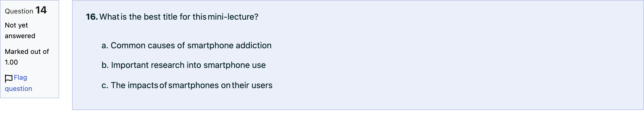Click the words "smartphone use" in option b
Screen dimensions: 644x119
235,65
